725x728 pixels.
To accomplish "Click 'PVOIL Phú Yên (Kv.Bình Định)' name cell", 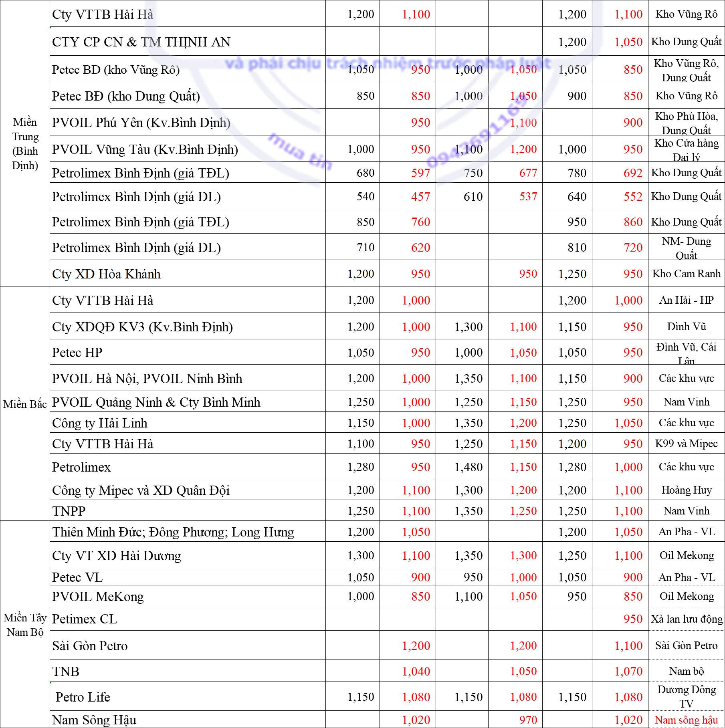I will coord(188,122).
